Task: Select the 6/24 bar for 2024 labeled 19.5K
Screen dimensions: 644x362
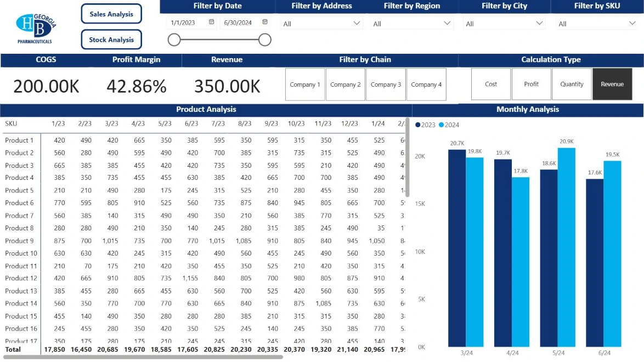Action: pyautogui.click(x=612, y=254)
